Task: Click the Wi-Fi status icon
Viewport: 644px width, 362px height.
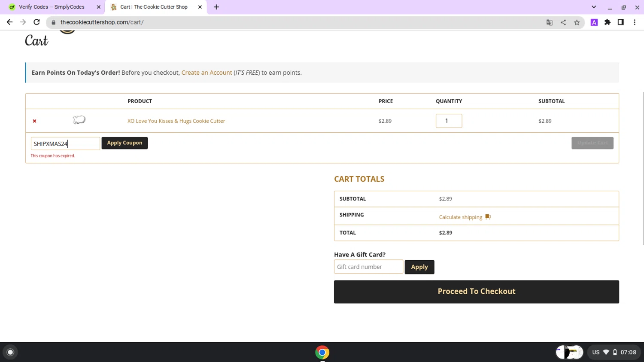Action: click(606, 352)
